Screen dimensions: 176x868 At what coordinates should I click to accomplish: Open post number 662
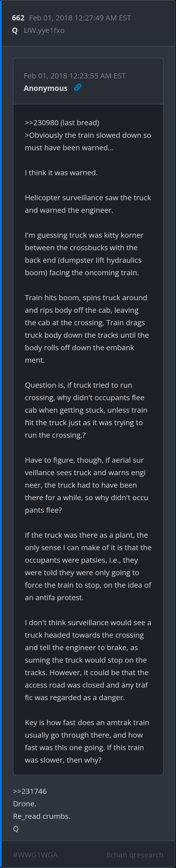pos(18,18)
